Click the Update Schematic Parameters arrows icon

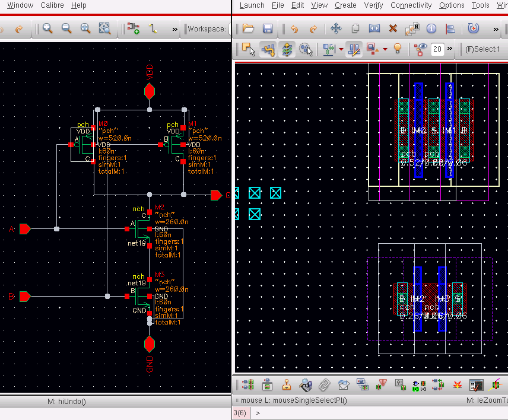point(438,384)
